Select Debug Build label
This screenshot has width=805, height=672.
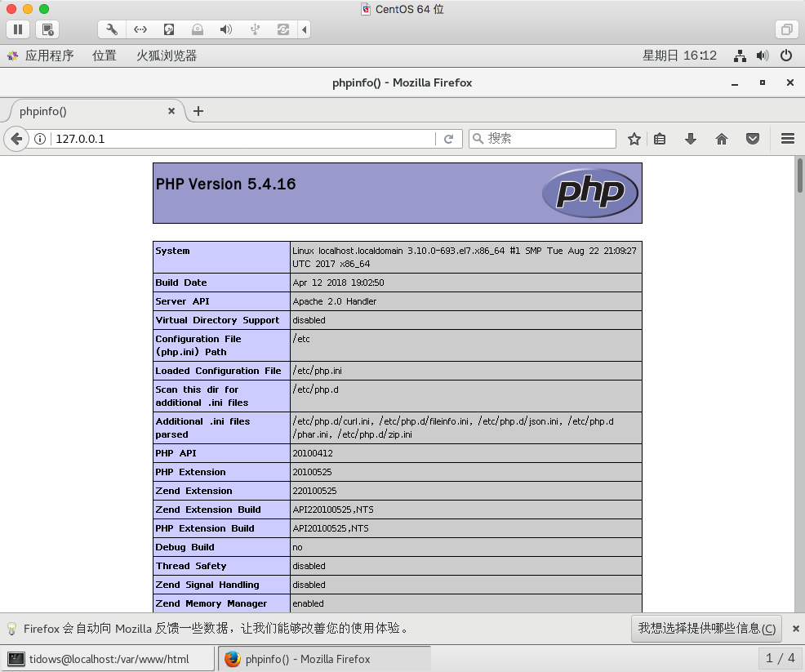(x=185, y=547)
